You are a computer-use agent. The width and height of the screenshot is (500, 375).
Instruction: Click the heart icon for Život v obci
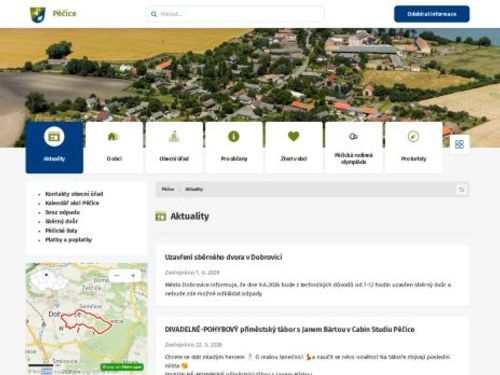[294, 136]
